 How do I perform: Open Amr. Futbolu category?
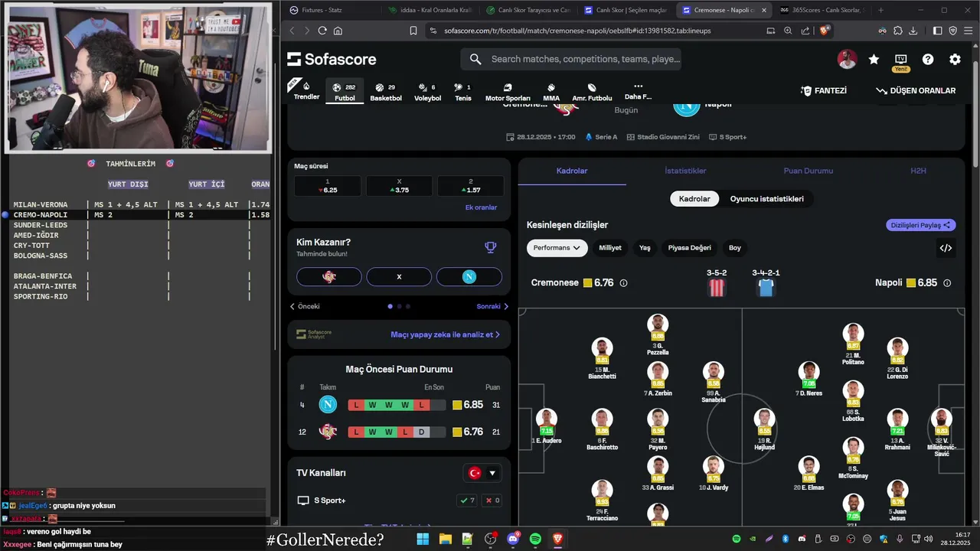[592, 92]
